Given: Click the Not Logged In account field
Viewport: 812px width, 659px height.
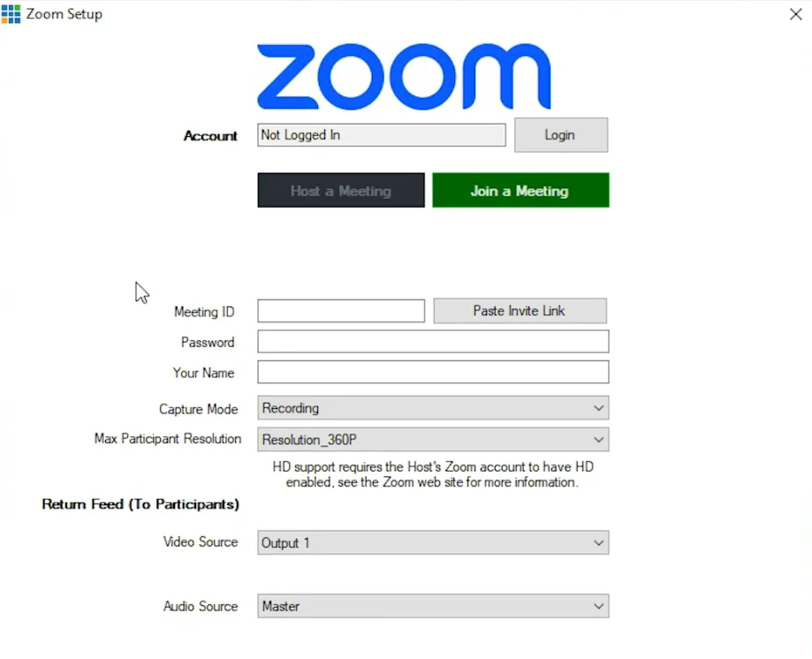Looking at the screenshot, I should 381,134.
